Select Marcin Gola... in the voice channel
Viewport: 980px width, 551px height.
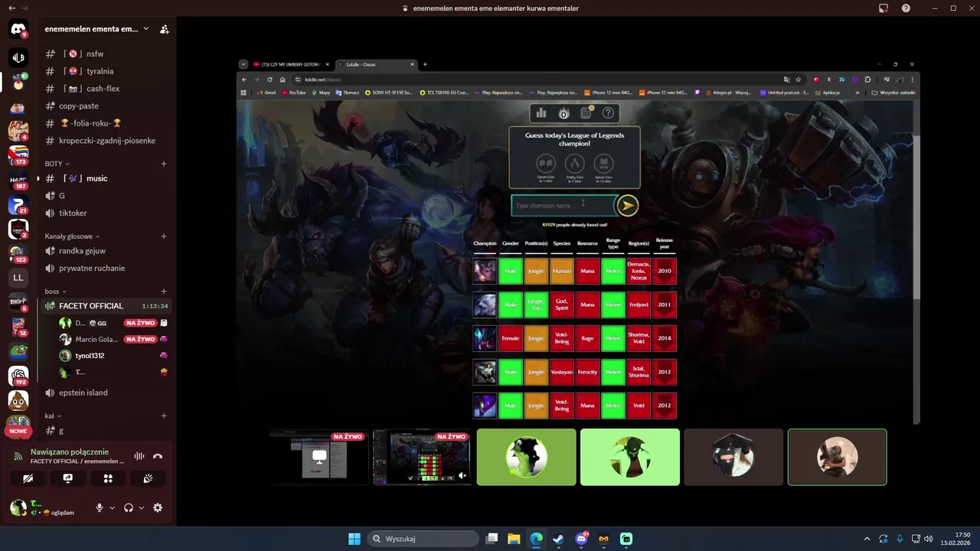[x=113, y=339]
